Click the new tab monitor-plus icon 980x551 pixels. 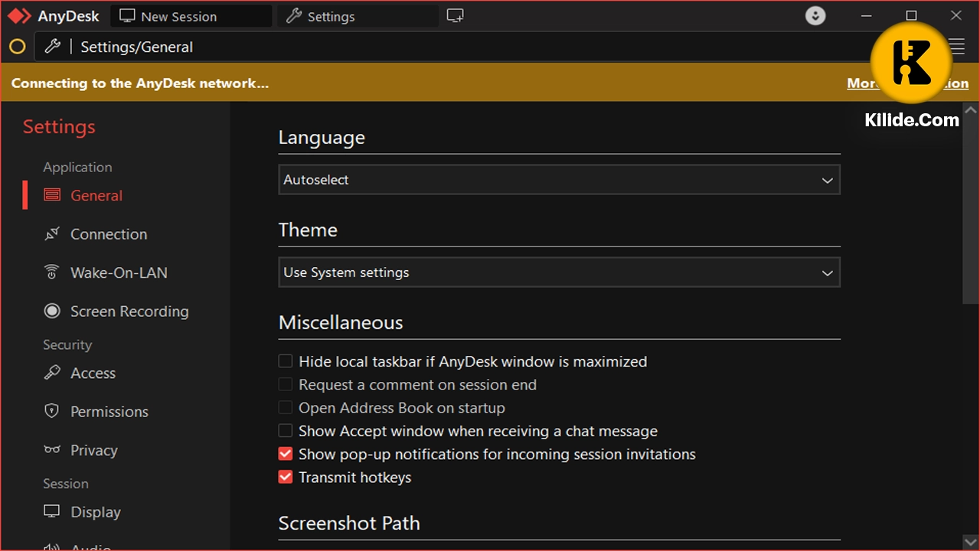456,16
